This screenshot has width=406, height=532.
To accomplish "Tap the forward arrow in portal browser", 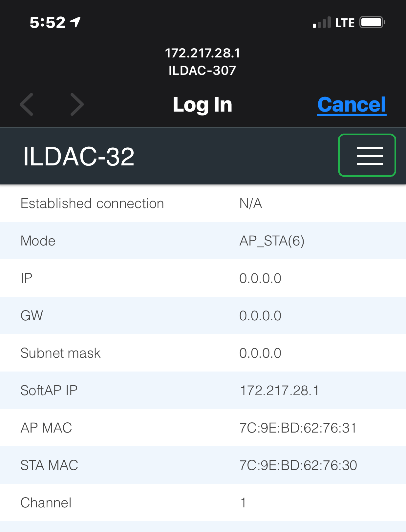I will click(x=77, y=104).
